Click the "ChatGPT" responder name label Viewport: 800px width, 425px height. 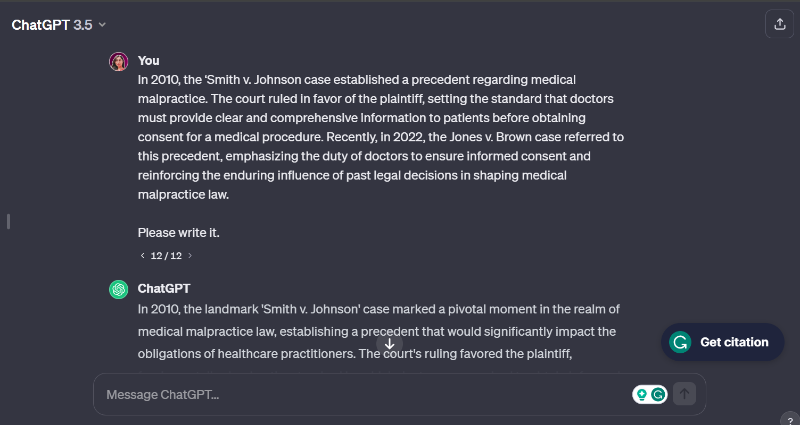163,289
